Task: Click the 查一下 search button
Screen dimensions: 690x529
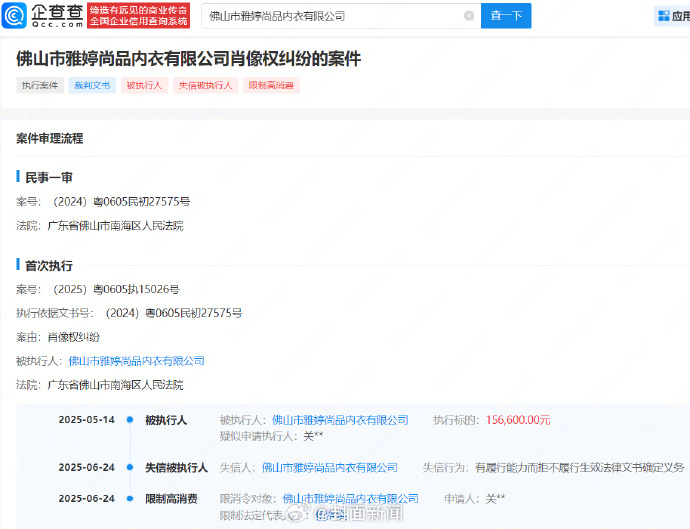Action: [506, 15]
